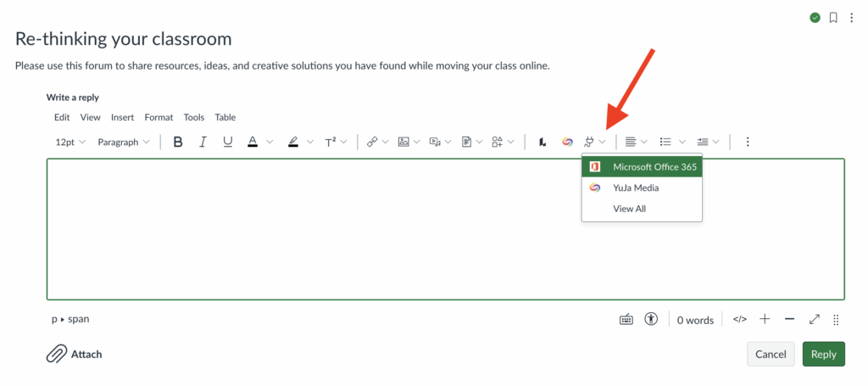Expand link options dropdown arrow
Viewport: 868px width, 386px height.
[x=386, y=143]
